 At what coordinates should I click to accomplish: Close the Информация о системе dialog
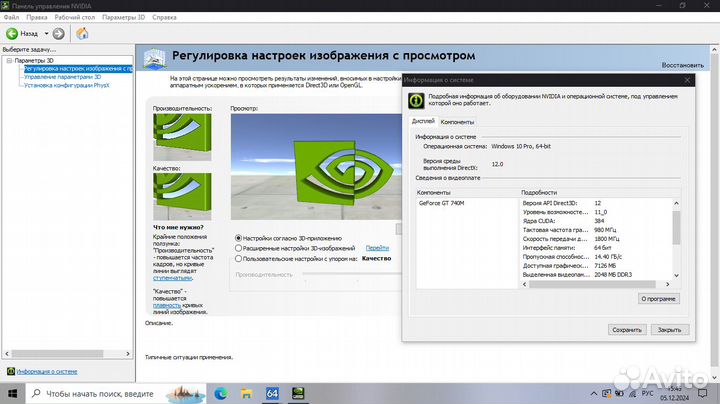click(687, 80)
